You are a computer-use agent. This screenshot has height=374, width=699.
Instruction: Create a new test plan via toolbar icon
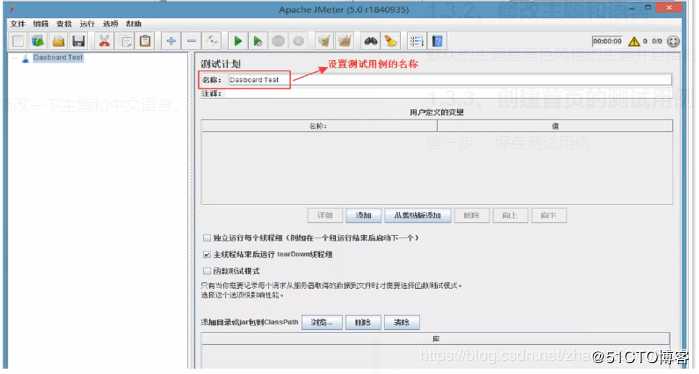pos(18,41)
